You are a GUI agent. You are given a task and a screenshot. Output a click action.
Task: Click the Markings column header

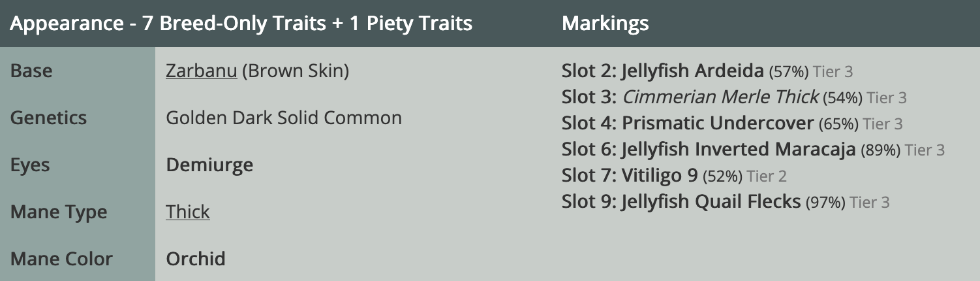[x=605, y=24]
